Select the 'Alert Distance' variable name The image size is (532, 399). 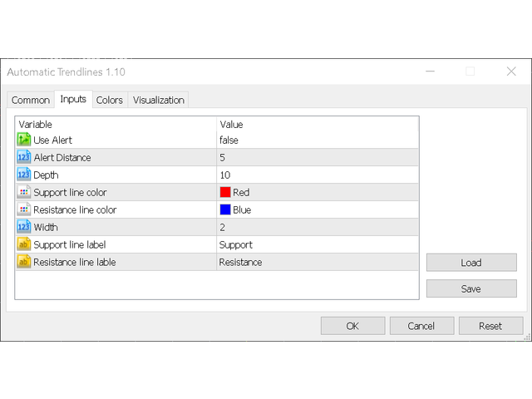click(62, 157)
